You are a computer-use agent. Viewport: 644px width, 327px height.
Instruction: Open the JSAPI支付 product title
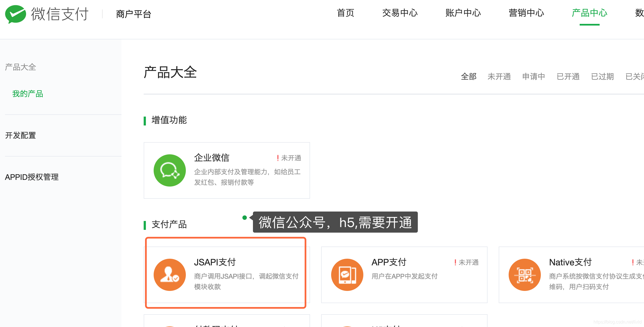[215, 262]
